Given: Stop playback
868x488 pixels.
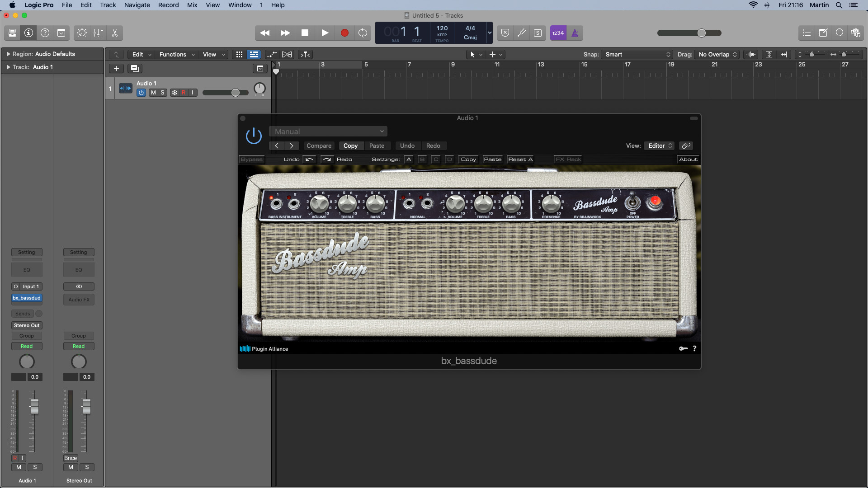Looking at the screenshot, I should pos(305,33).
